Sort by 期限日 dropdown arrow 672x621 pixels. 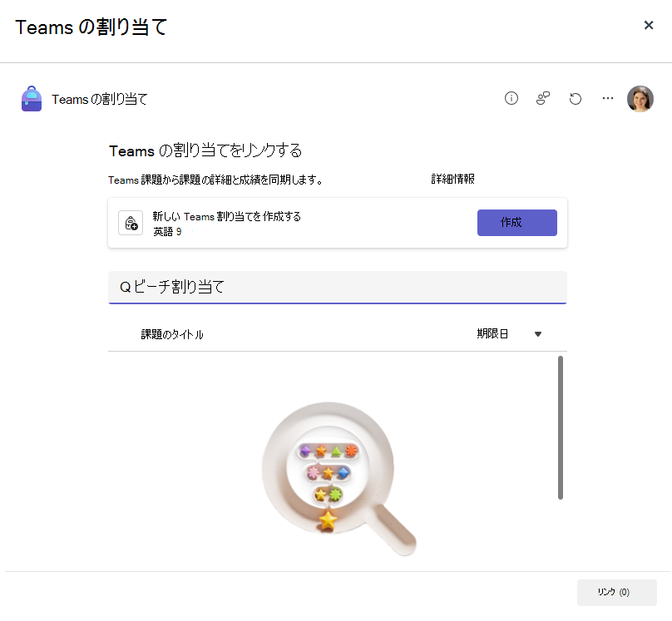tap(538, 334)
